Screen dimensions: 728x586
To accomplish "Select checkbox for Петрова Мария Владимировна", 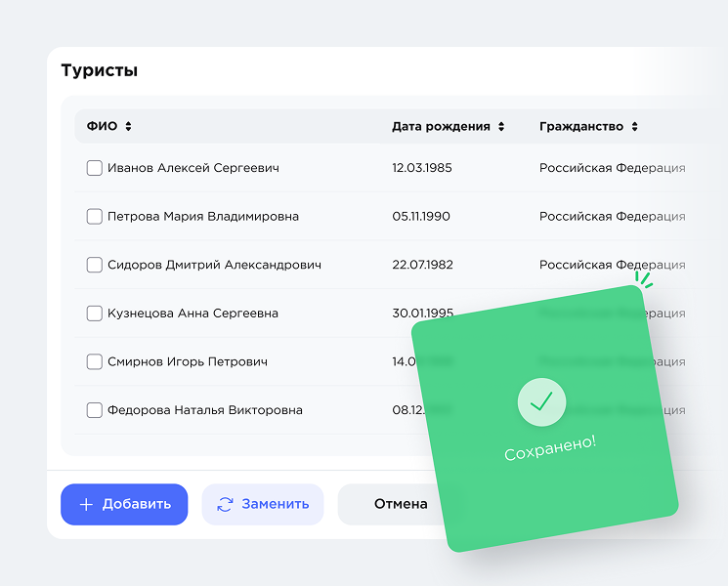I will click(x=95, y=217).
